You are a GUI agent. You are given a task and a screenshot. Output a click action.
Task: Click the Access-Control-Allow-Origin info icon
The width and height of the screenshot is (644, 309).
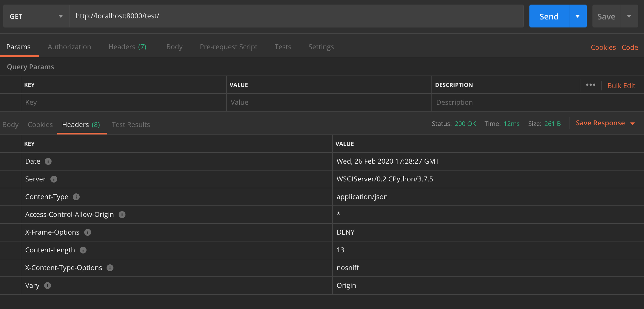(122, 215)
